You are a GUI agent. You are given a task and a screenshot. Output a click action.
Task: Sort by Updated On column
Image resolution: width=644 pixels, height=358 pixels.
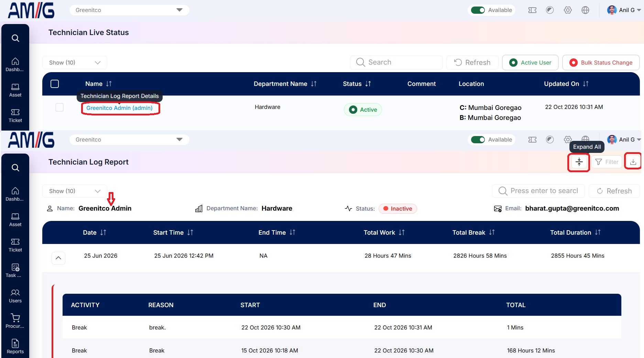(586, 84)
